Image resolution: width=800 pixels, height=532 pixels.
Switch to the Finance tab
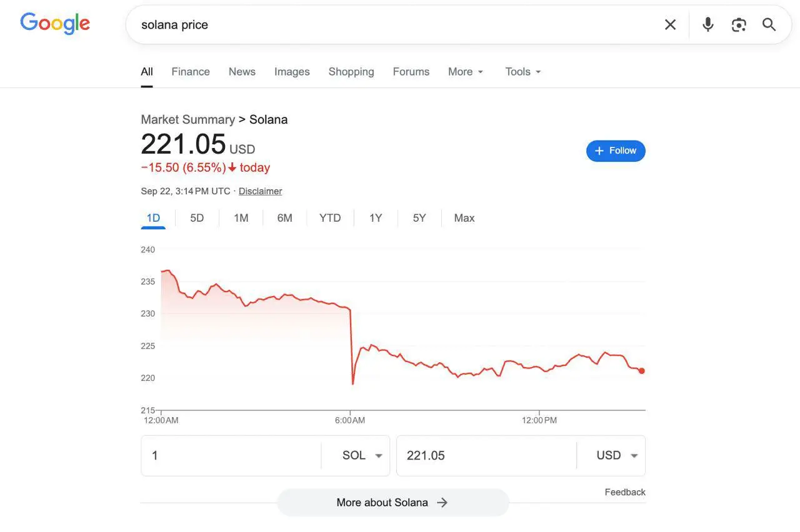pyautogui.click(x=191, y=72)
